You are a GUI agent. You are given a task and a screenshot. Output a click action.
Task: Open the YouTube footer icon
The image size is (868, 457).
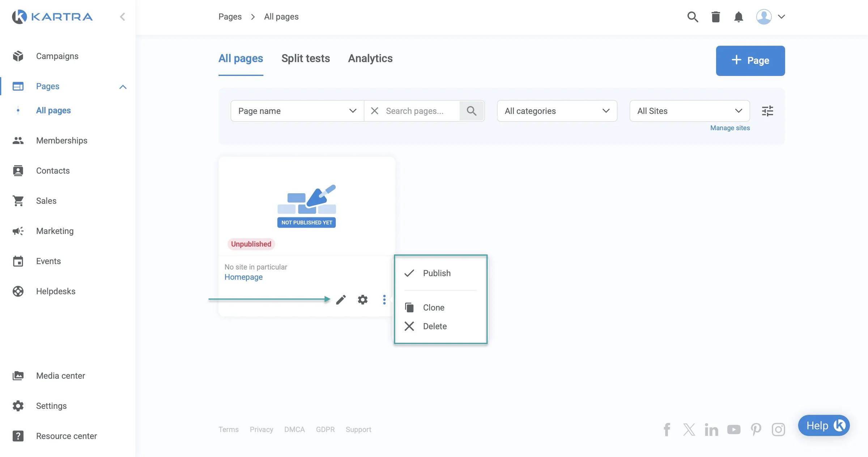coord(733,430)
